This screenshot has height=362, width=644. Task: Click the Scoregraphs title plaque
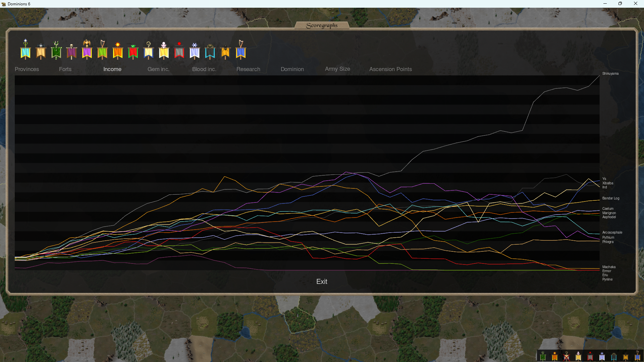coord(322,25)
